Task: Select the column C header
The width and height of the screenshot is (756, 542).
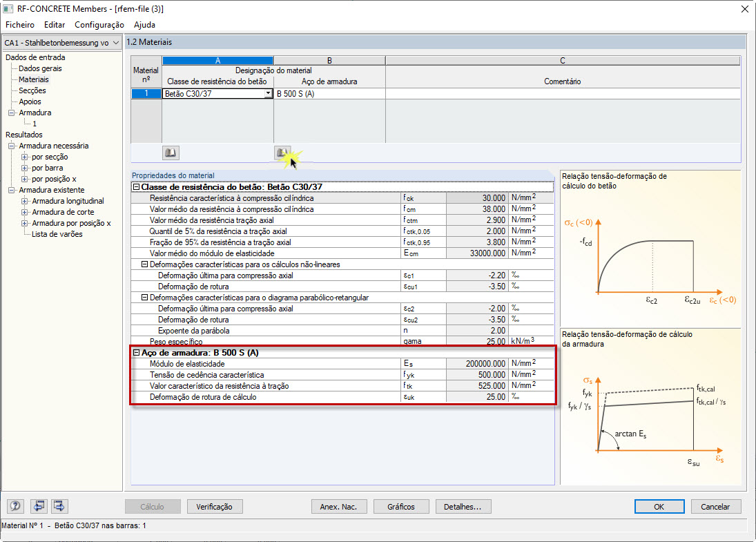Action: (x=563, y=60)
